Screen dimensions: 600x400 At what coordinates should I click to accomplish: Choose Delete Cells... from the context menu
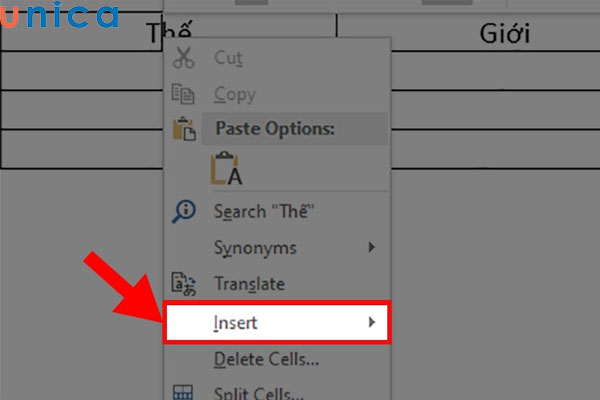pyautogui.click(x=266, y=358)
